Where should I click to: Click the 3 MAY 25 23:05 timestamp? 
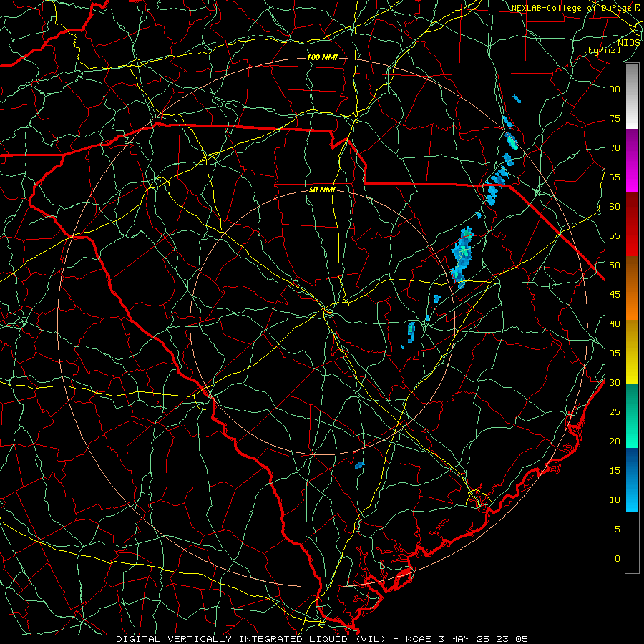click(x=484, y=639)
